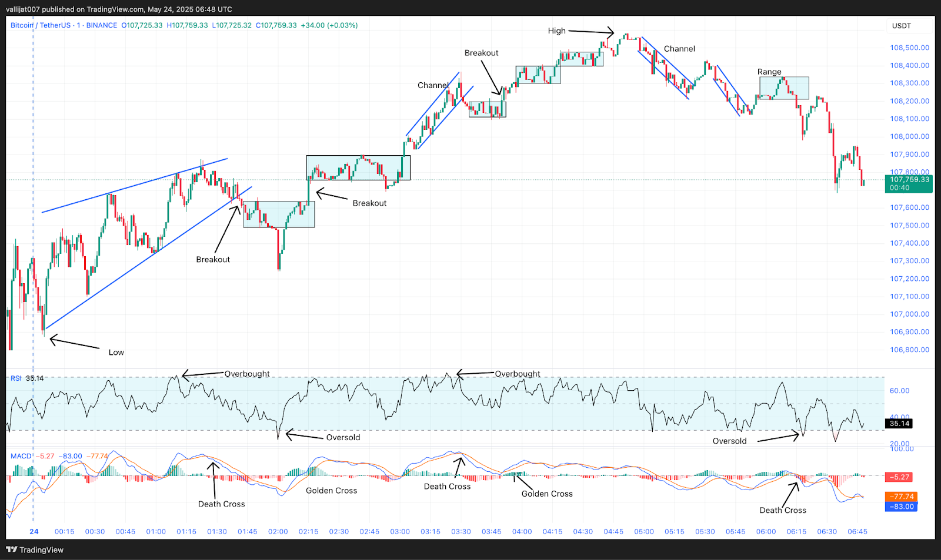Click the 05:30 time axis label

[705, 531]
